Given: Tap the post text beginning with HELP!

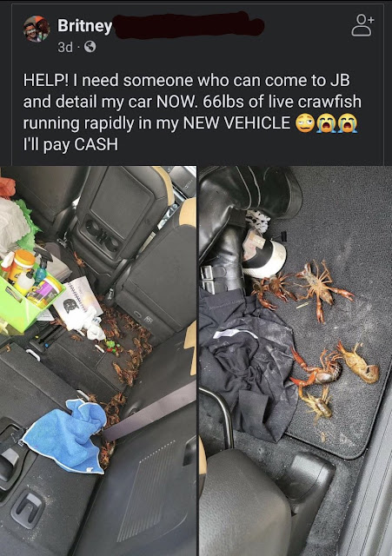Looking at the screenshot, I should point(192,112).
